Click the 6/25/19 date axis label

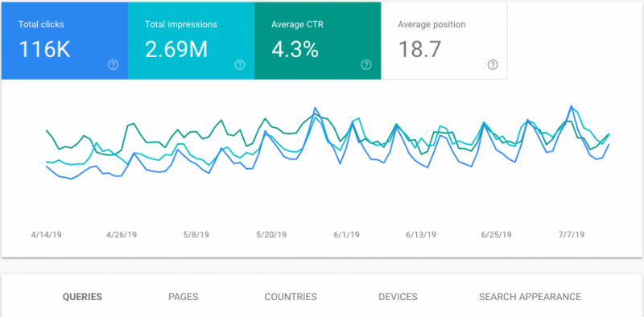pos(496,235)
